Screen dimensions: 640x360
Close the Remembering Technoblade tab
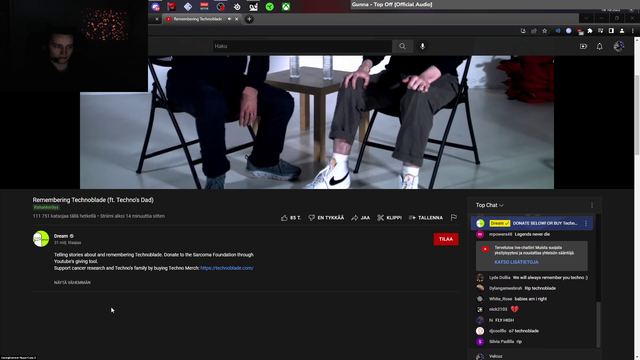click(x=236, y=19)
